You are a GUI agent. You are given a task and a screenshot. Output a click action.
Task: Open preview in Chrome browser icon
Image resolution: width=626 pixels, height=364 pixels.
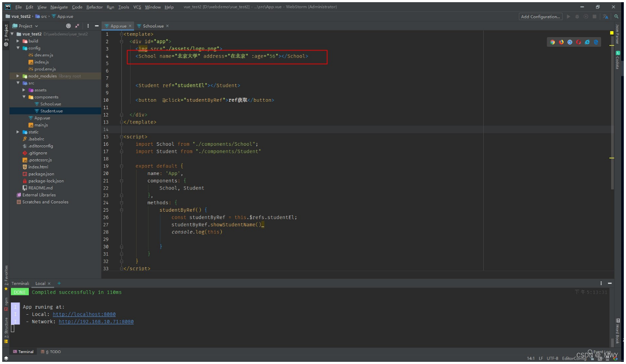(x=552, y=42)
